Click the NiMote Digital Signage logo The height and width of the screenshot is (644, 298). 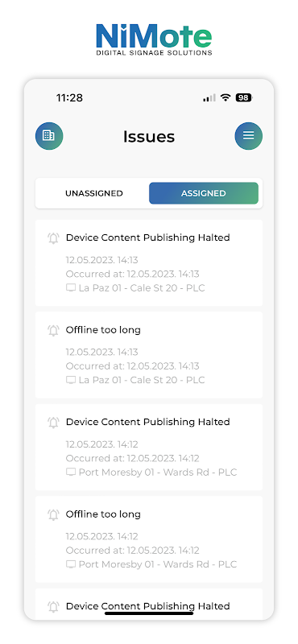(154, 39)
